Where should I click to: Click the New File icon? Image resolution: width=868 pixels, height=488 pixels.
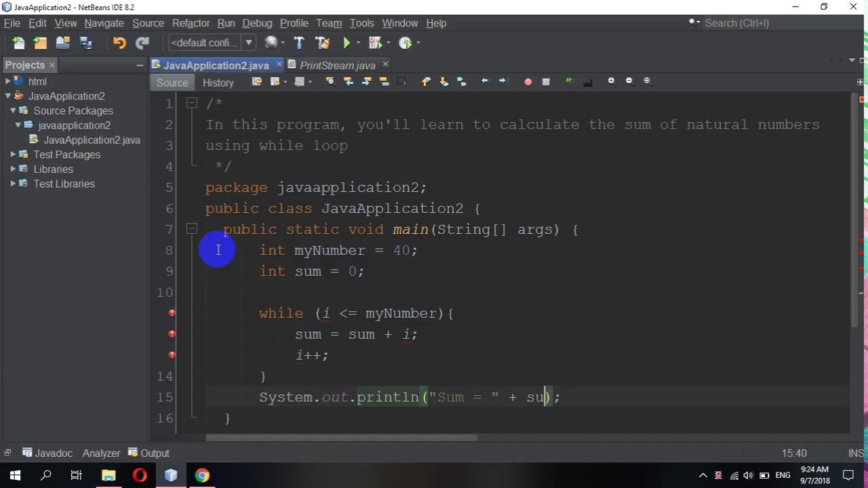(x=18, y=43)
